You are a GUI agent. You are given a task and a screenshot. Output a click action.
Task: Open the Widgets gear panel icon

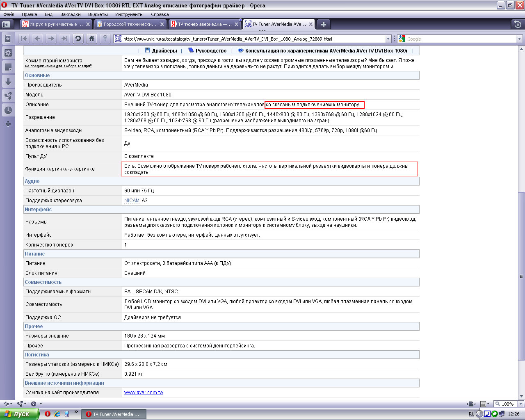click(x=8, y=53)
